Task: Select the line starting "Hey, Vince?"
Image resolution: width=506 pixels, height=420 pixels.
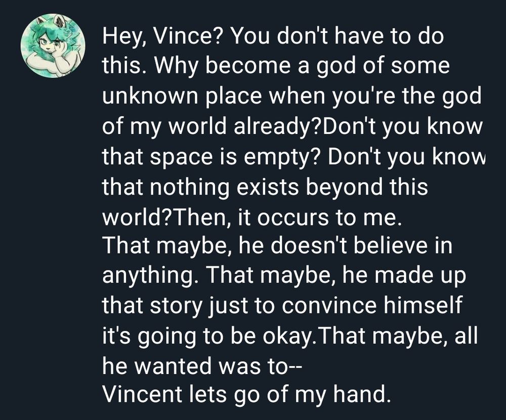Action: coord(273,36)
